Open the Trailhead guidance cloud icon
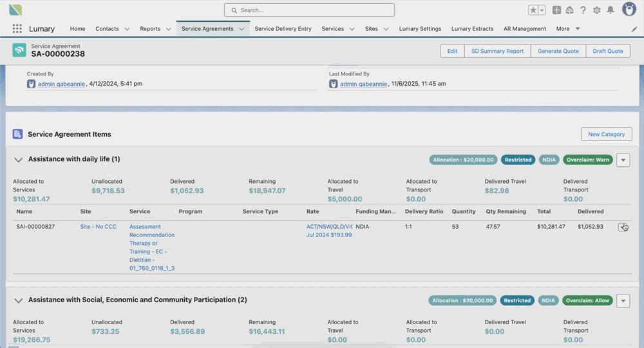 point(570,10)
